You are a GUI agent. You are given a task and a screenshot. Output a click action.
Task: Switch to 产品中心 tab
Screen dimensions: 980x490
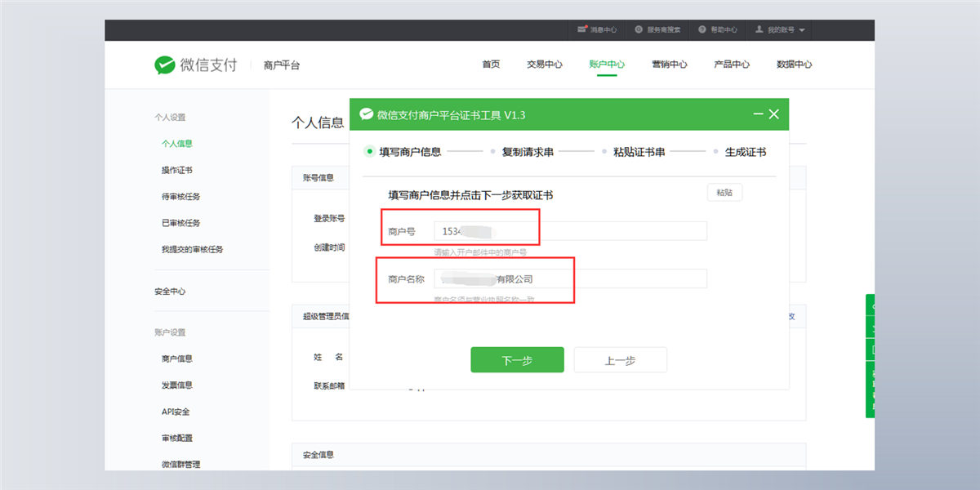732,65
